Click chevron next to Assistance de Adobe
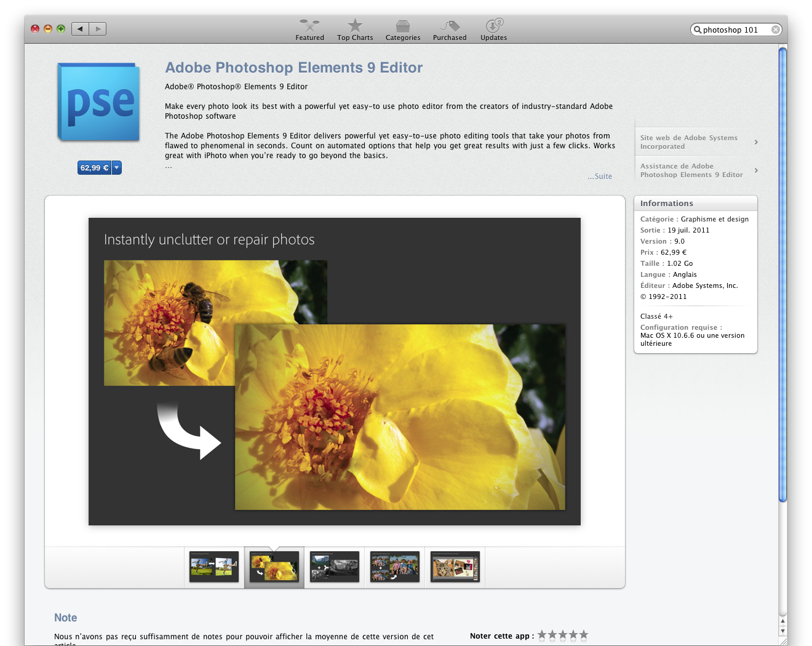Viewport: 812px width, 646px height. click(756, 170)
